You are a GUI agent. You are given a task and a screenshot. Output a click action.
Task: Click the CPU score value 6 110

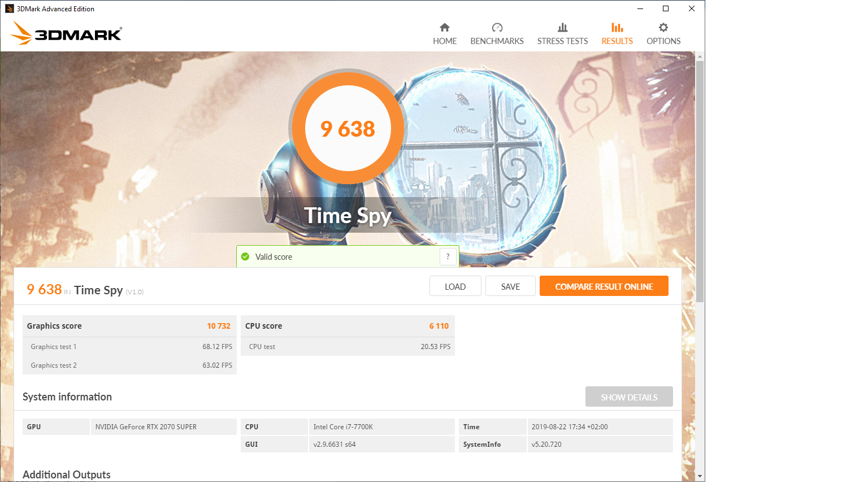439,326
